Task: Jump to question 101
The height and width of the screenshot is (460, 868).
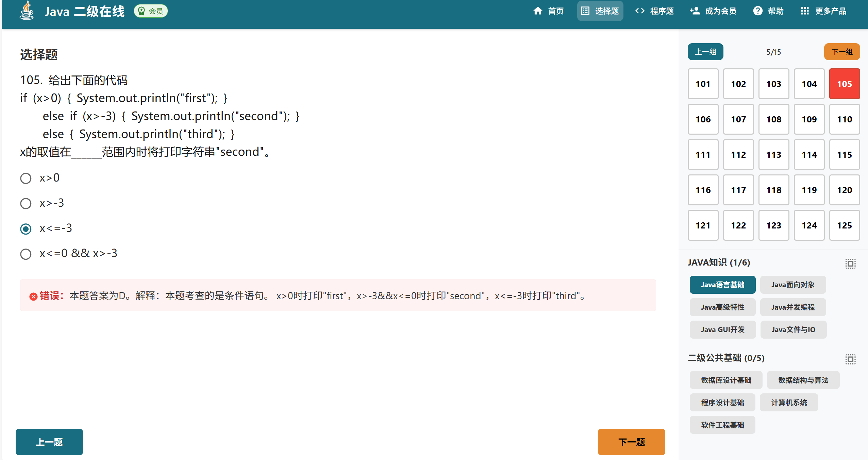Action: click(x=703, y=84)
